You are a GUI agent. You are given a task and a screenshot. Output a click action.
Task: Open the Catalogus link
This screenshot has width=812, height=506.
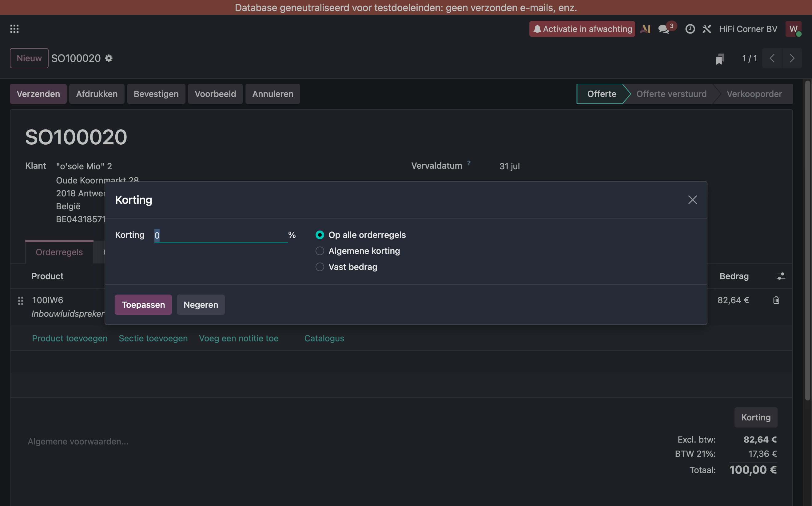(x=324, y=338)
